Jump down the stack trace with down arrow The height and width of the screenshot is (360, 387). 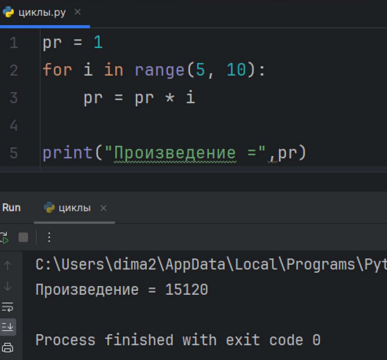(x=8, y=286)
